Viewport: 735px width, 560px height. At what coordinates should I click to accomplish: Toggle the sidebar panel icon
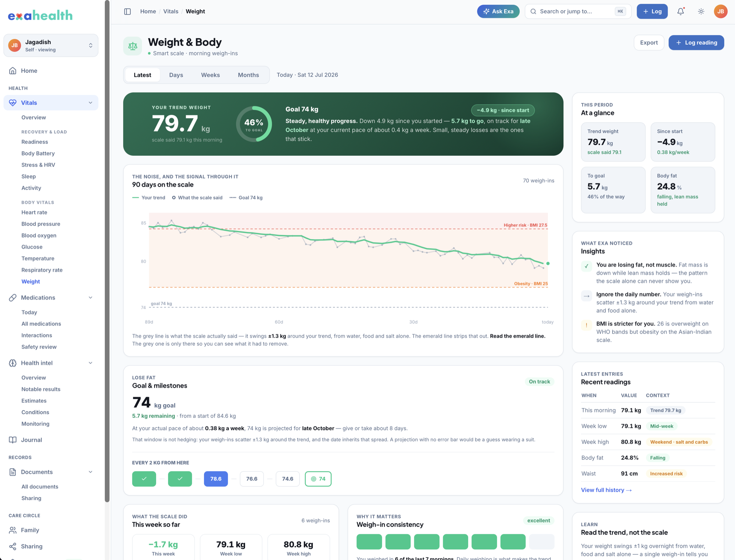128,11
